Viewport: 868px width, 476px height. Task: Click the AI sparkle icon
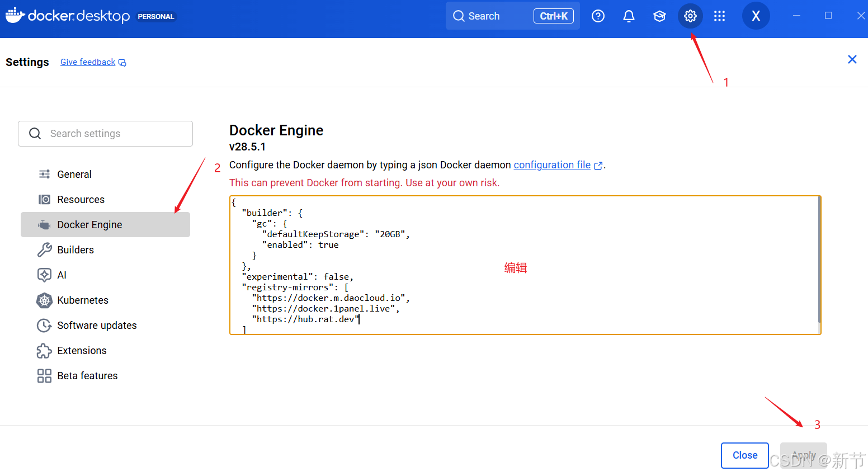click(45, 275)
